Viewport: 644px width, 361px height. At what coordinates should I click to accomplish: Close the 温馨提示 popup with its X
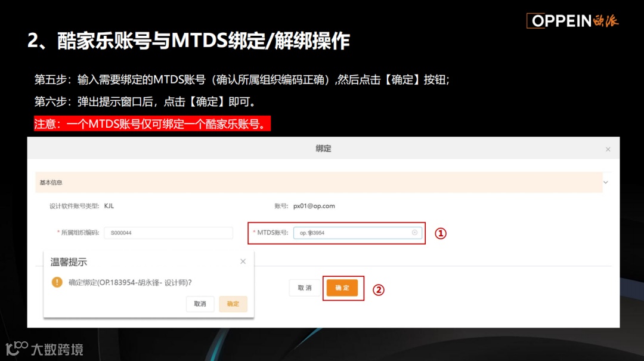[243, 261]
